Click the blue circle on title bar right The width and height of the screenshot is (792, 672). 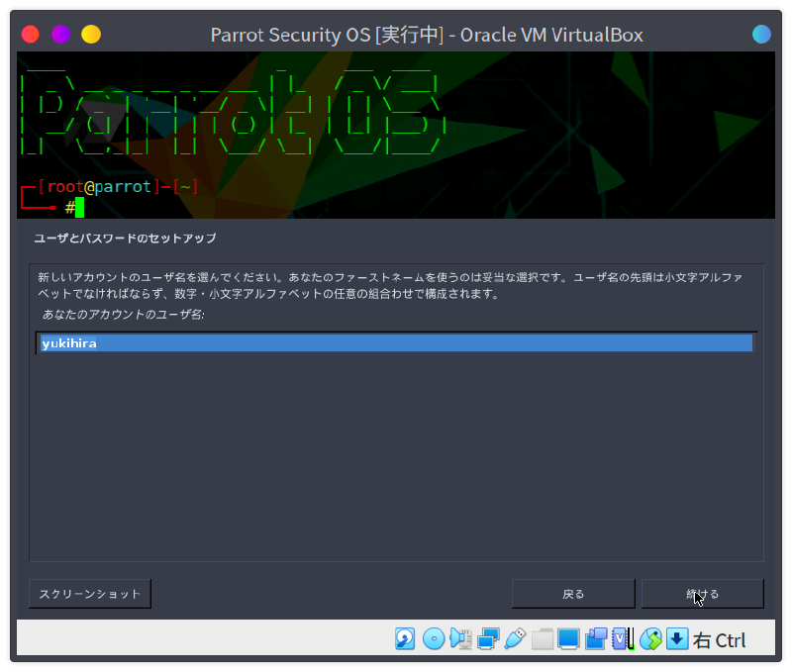tap(761, 35)
